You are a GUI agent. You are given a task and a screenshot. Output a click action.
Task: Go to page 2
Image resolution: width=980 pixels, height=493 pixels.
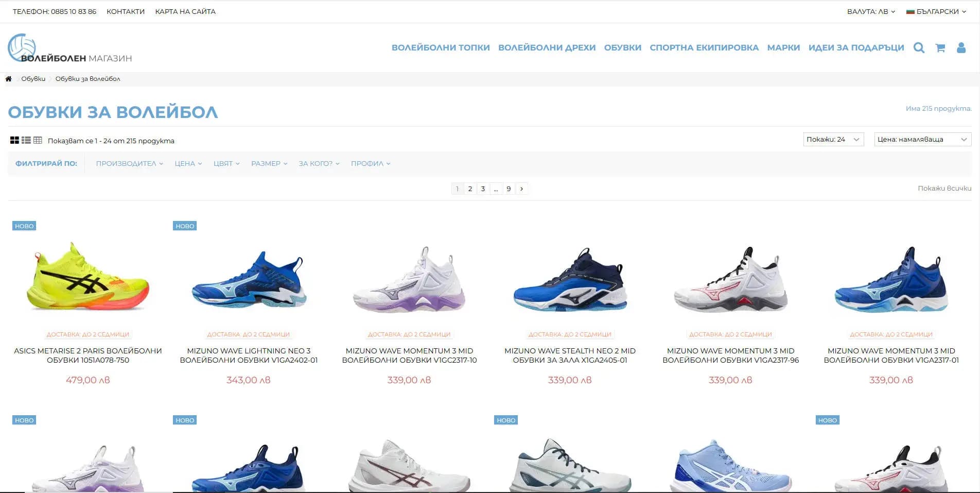pyautogui.click(x=470, y=189)
